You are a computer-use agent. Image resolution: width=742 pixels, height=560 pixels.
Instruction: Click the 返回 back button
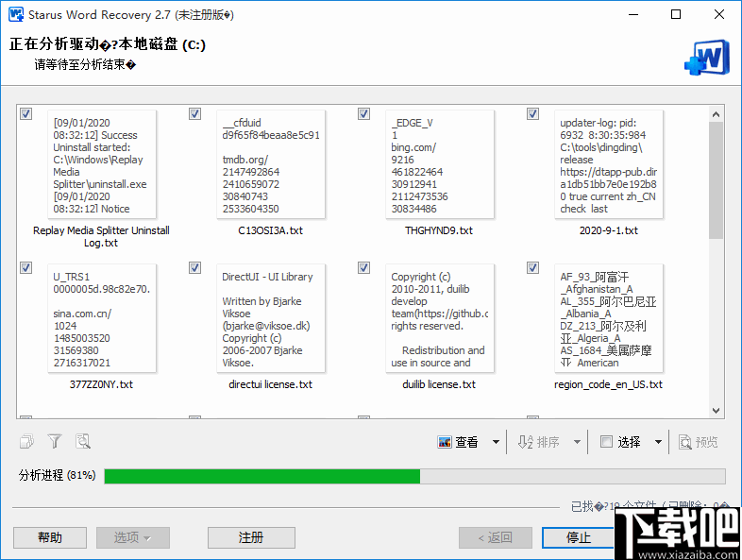coord(496,537)
